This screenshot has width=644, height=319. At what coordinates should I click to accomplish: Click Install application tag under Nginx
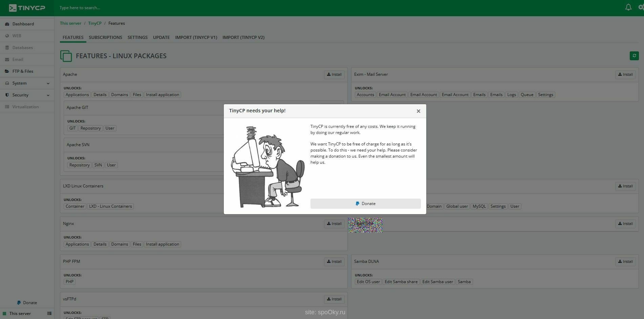point(163,244)
